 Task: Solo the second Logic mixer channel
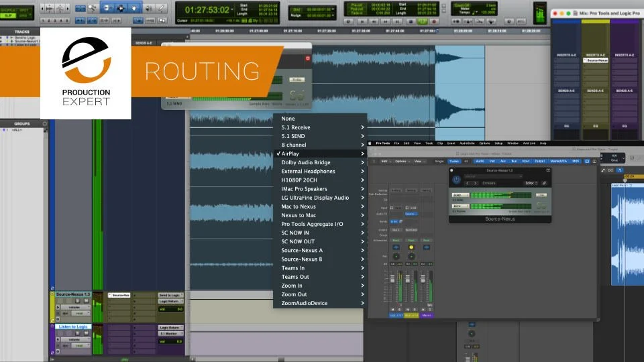(x=415, y=310)
